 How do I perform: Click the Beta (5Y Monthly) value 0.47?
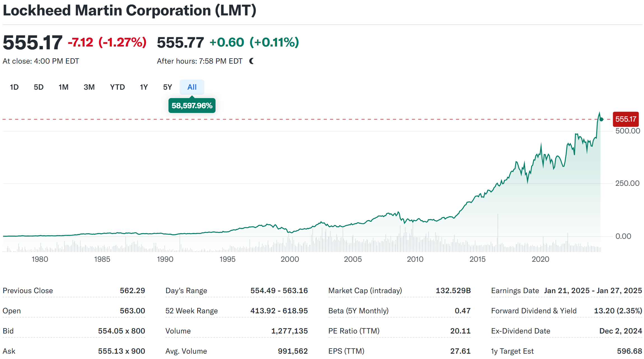(x=463, y=311)
